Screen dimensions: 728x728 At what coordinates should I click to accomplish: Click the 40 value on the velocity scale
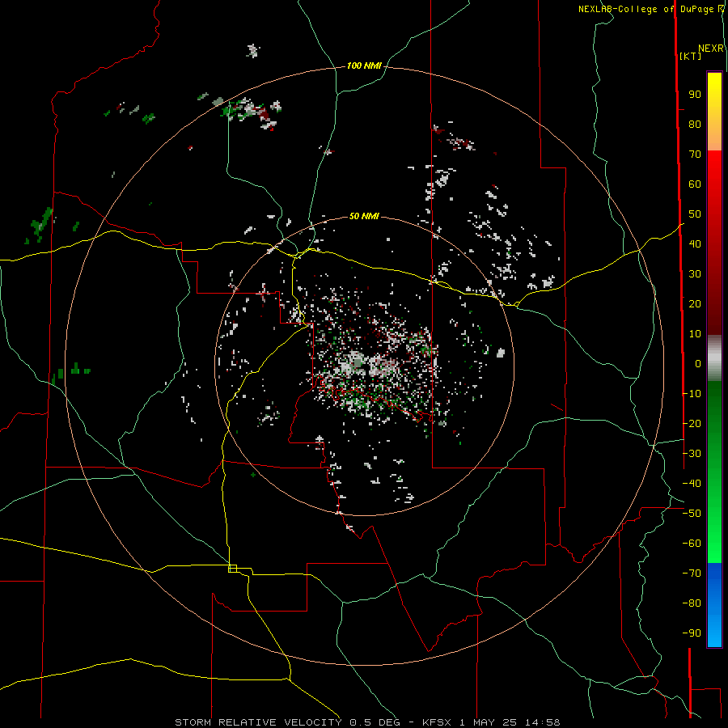click(695, 244)
